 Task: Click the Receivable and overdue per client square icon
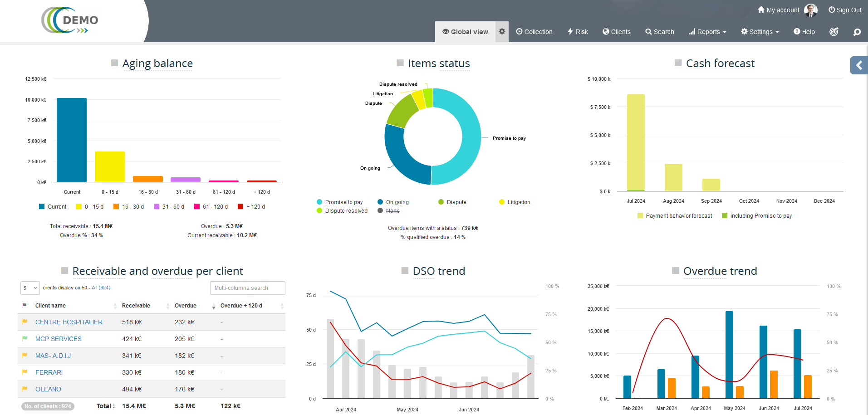(x=65, y=271)
